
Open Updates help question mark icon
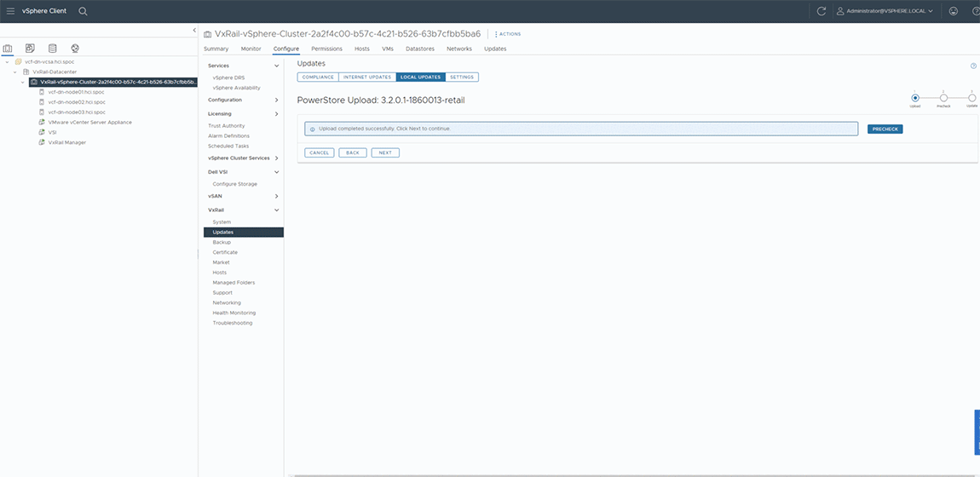point(973,66)
